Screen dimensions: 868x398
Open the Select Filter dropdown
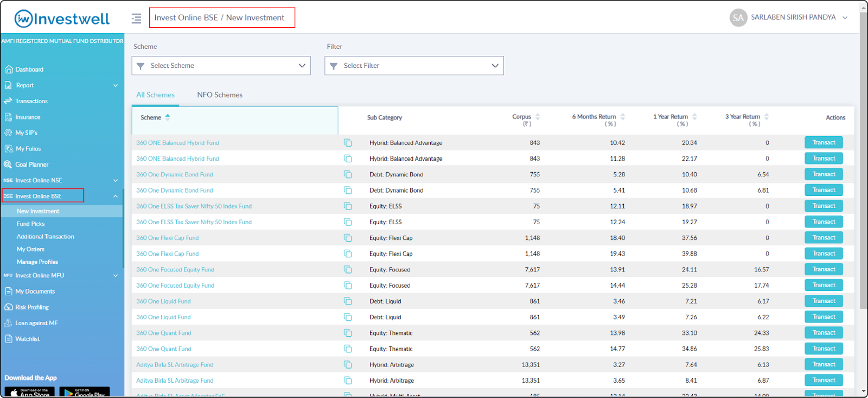tap(414, 66)
